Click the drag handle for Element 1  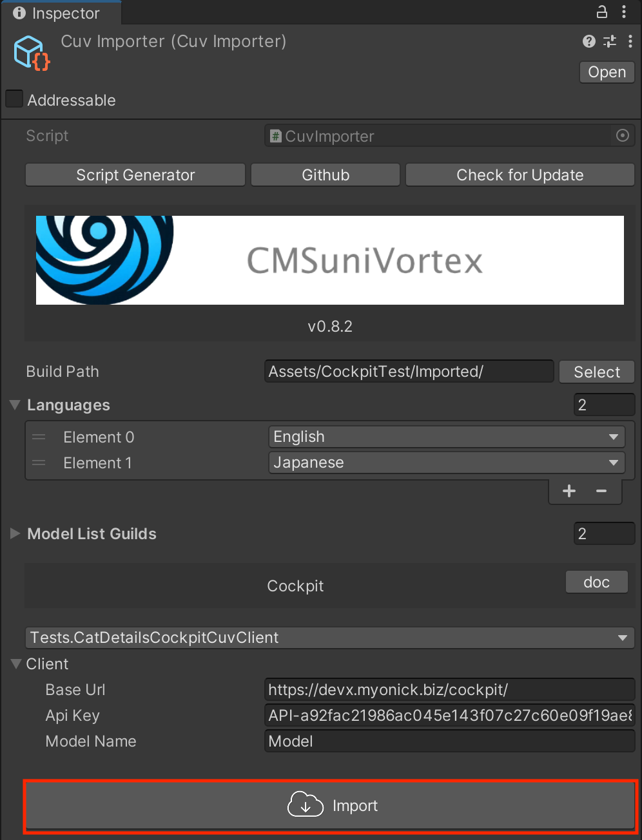pos(39,463)
